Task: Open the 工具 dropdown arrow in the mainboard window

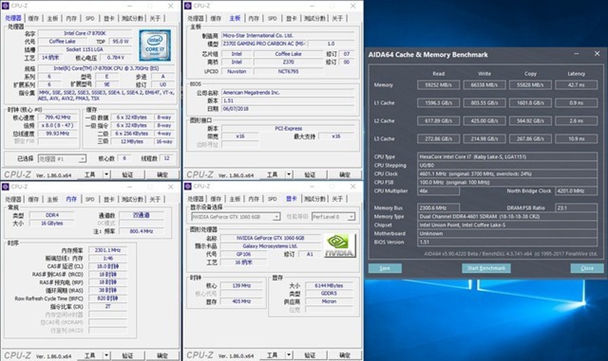Action: [288, 174]
